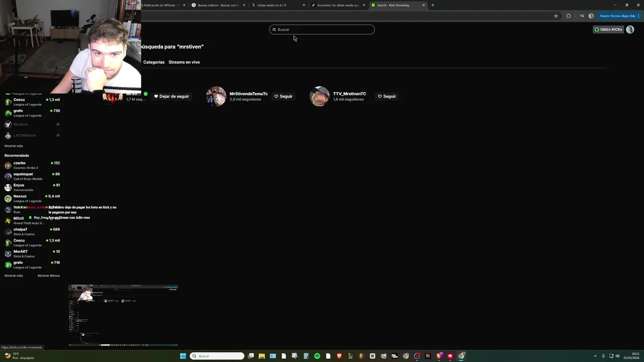Focus the Kick Buscar search field

click(x=322, y=30)
